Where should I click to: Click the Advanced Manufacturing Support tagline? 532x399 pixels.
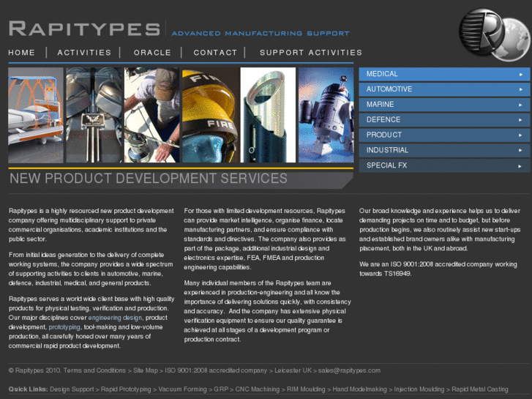261,33
